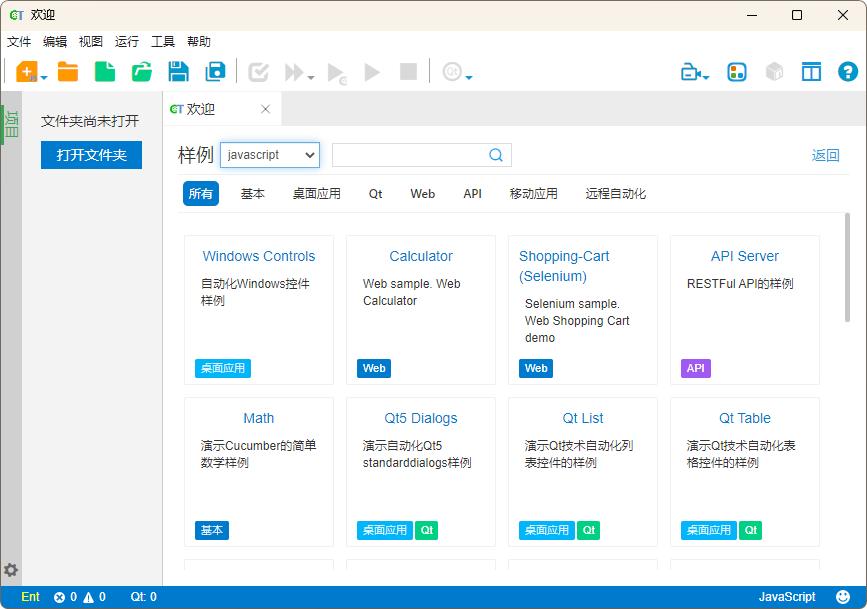Filter samples by API in filter bar
This screenshot has width=867, height=609.
point(472,194)
